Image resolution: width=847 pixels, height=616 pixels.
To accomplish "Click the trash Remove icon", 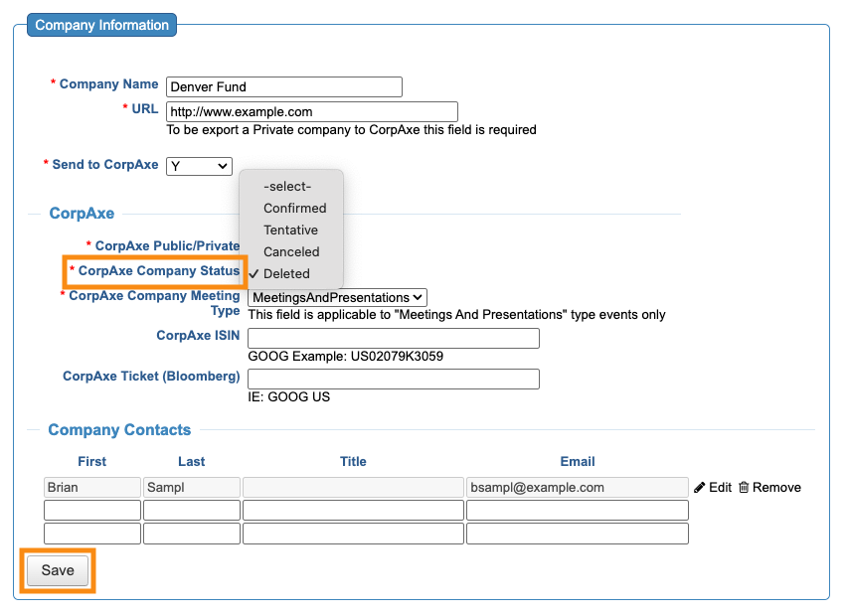I will point(744,487).
